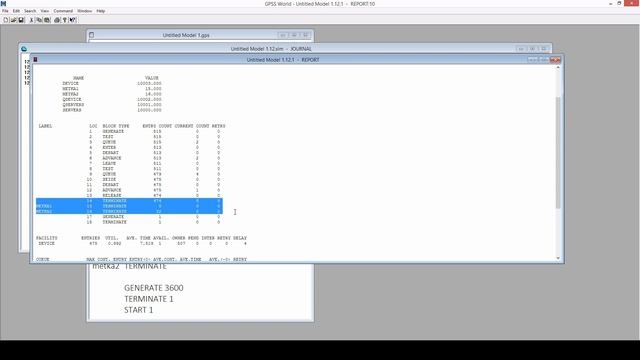The image size is (640, 360).
Task: Click the context help arrow toolbar icon
Action: coord(73,20)
